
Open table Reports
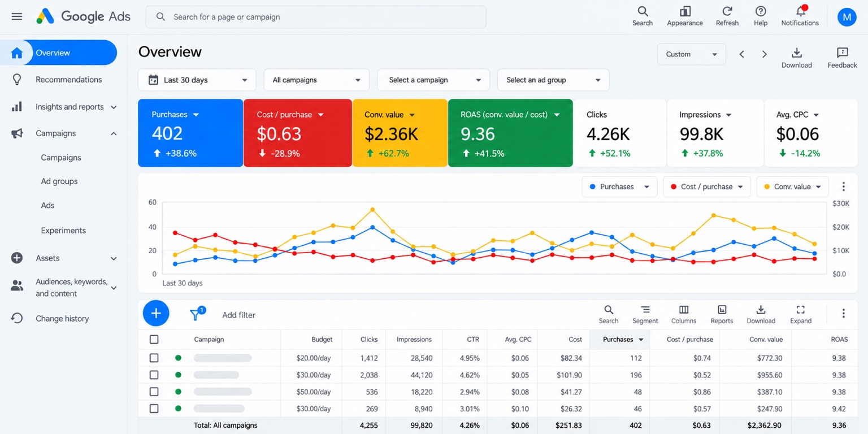[722, 314]
